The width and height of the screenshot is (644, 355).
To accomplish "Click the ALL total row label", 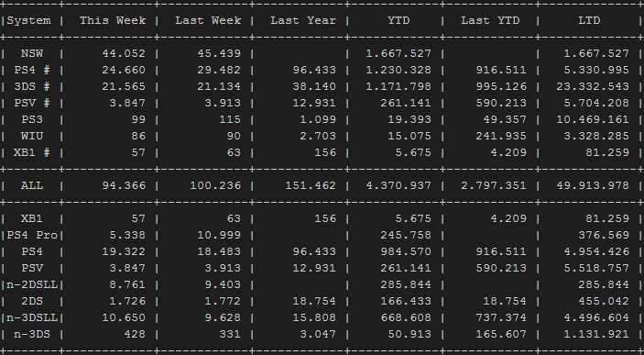I will pos(32,185).
